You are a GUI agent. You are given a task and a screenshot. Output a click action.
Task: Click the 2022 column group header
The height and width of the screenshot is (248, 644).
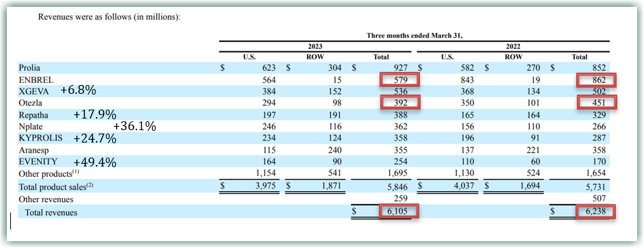[513, 47]
